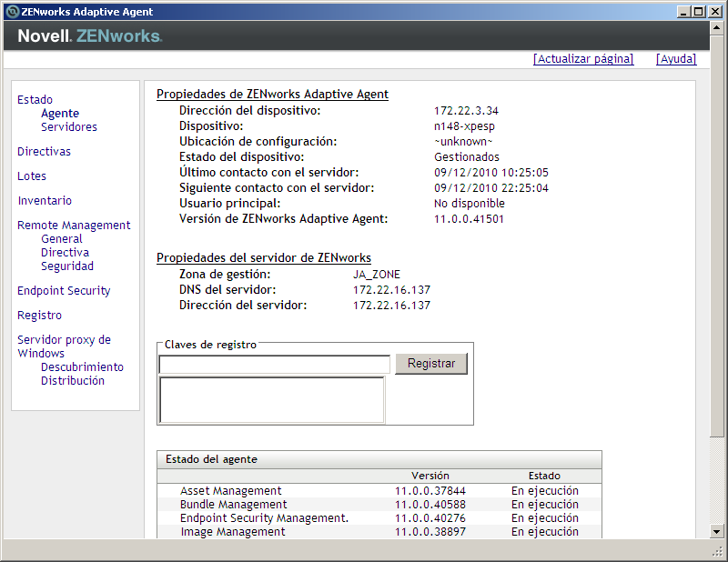Click the registration keys list box

point(272,399)
